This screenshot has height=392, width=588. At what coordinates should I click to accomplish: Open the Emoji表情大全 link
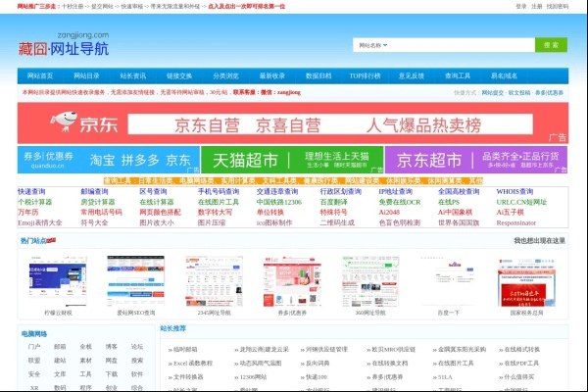pos(40,222)
